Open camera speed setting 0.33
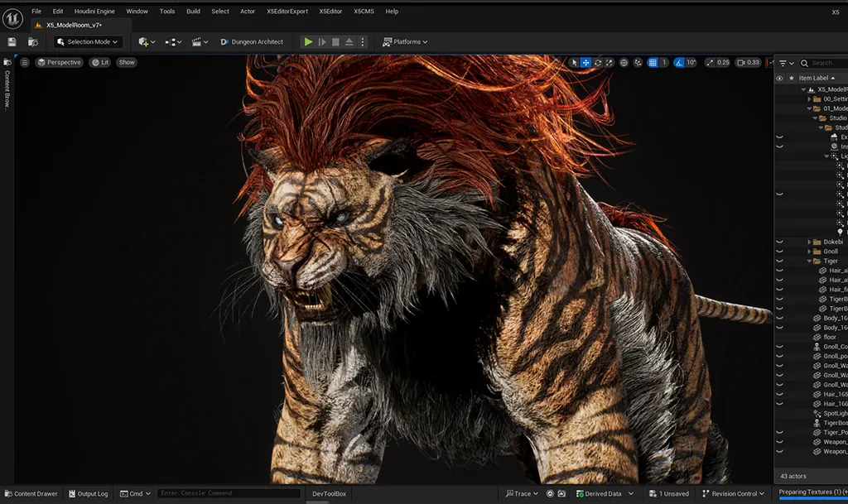This screenshot has height=504, width=848. point(749,63)
